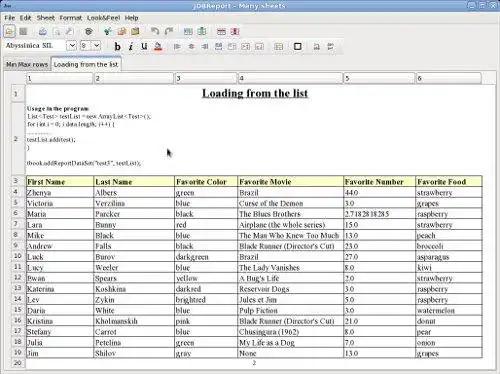
Task: Select column header 1
Action: pos(60,78)
